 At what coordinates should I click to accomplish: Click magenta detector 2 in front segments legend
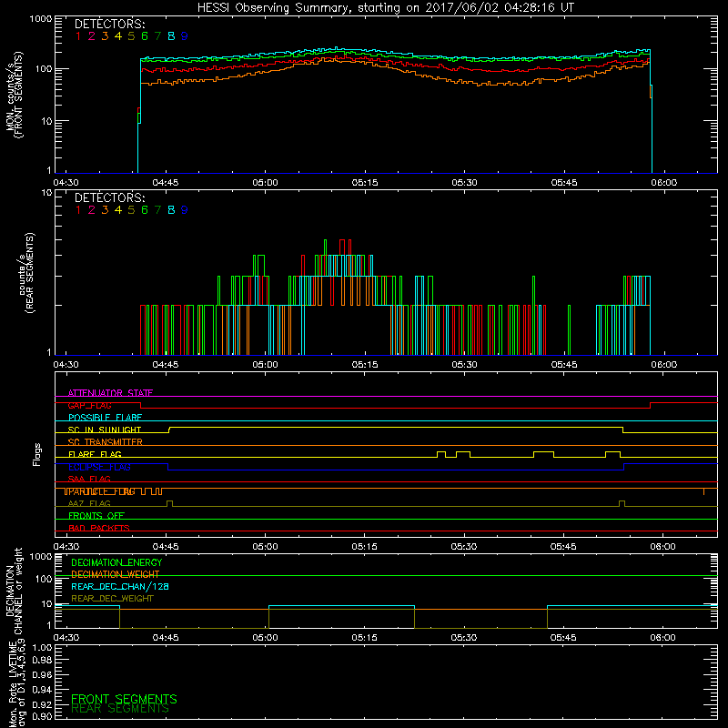(92, 36)
